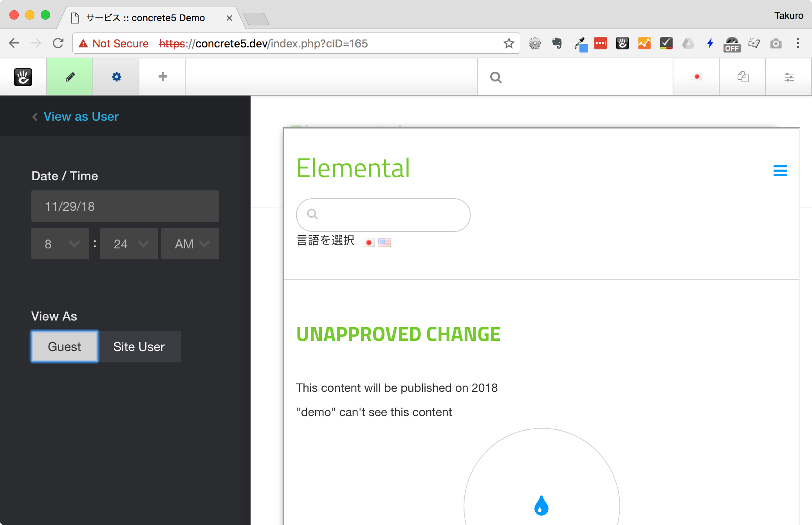
Task: Click the concrete5 logo icon
Action: point(23,76)
